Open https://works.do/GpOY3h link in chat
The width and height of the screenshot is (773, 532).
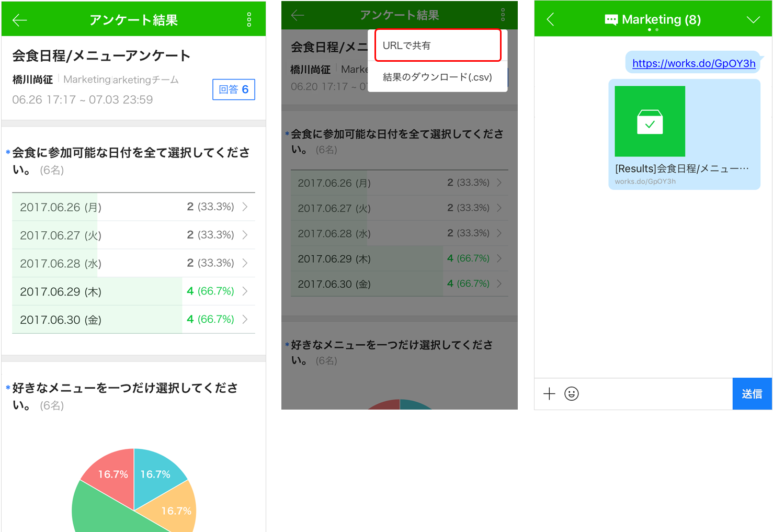694,63
